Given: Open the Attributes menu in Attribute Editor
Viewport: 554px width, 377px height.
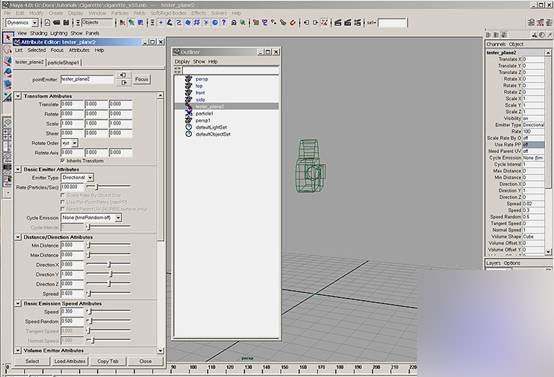Looking at the screenshot, I should point(79,50).
